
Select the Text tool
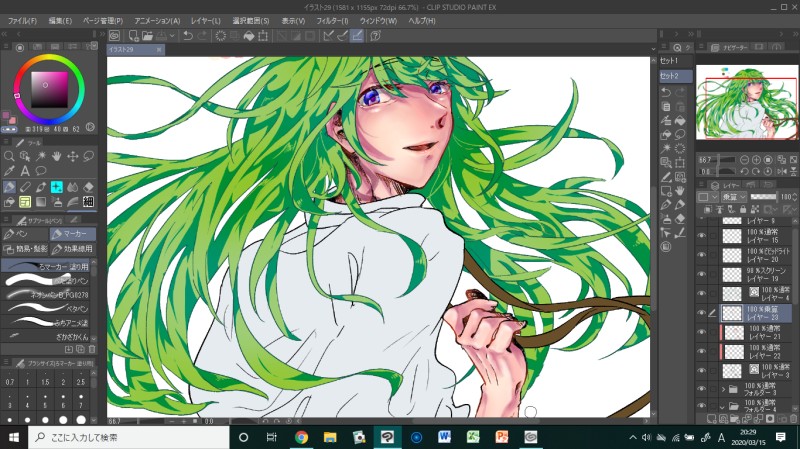point(24,171)
